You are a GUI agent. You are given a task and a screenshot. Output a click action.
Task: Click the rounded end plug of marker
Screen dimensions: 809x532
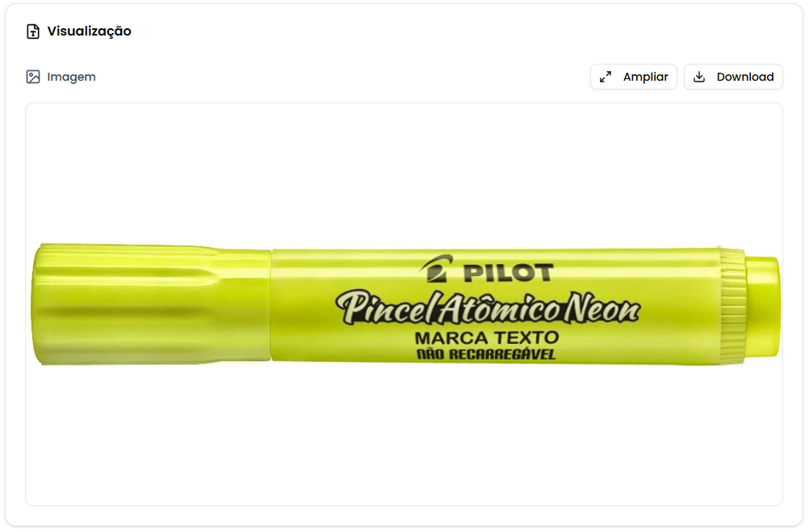coord(763,306)
